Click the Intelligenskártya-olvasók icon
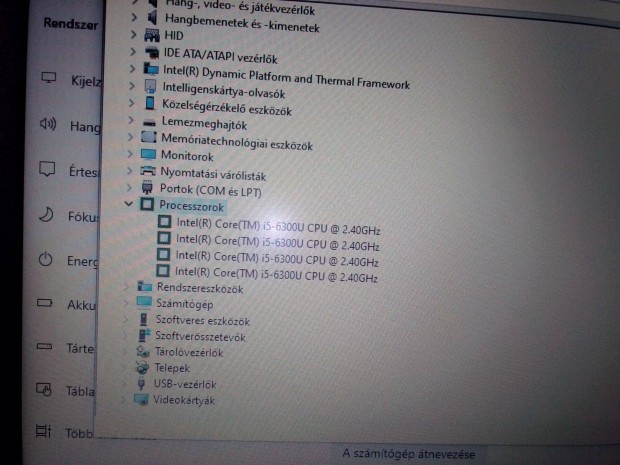The height and width of the screenshot is (465, 620). point(151,86)
